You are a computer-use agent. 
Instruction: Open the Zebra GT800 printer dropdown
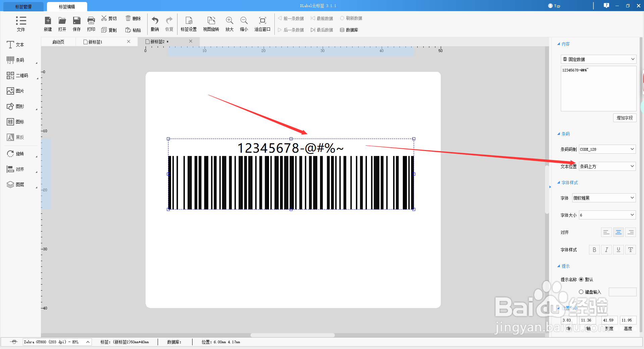click(x=57, y=342)
